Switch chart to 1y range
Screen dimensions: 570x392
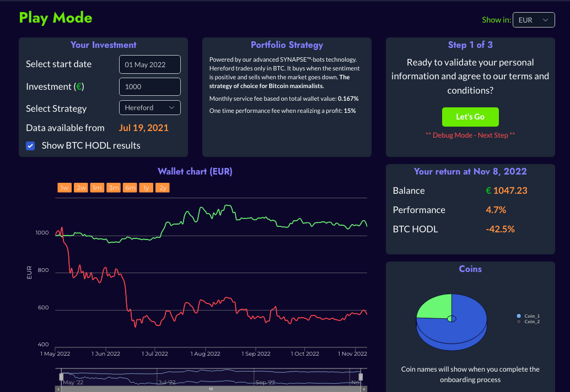146,188
